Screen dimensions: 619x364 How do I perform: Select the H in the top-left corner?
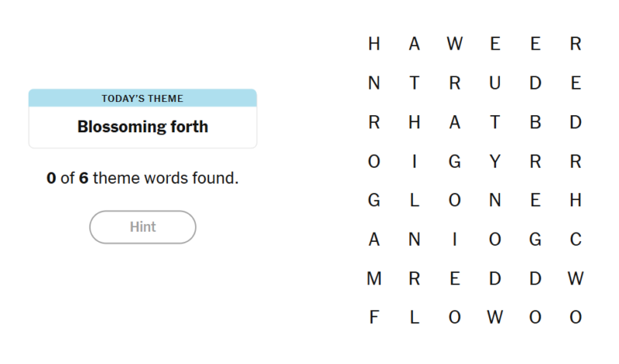pos(374,44)
